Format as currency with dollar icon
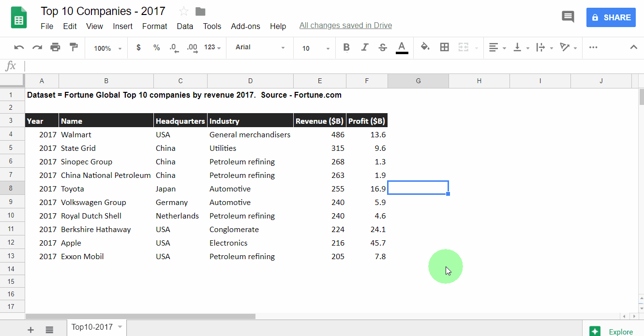This screenshot has height=336, width=644. 139,47
